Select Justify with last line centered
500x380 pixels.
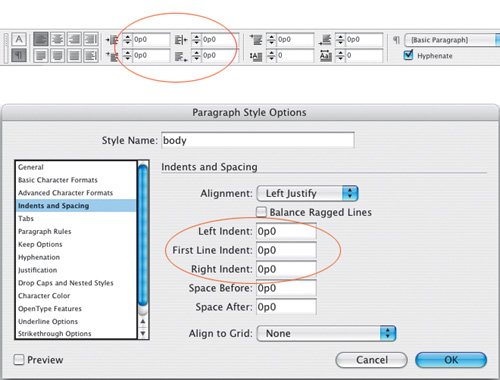point(57,55)
